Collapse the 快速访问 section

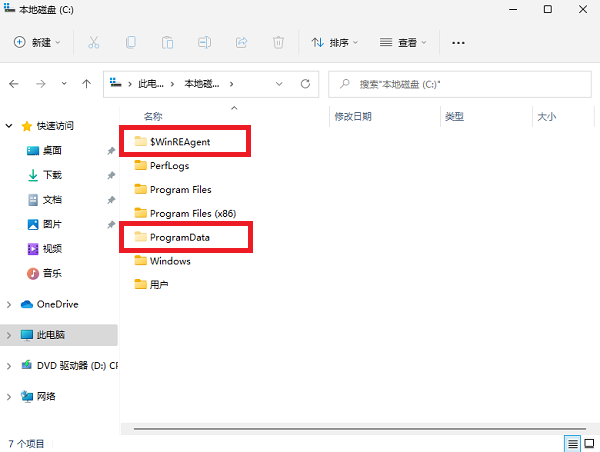(x=9, y=126)
